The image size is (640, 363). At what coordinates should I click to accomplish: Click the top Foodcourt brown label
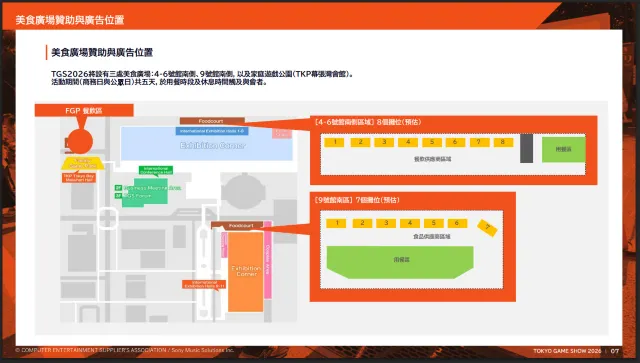pos(212,121)
